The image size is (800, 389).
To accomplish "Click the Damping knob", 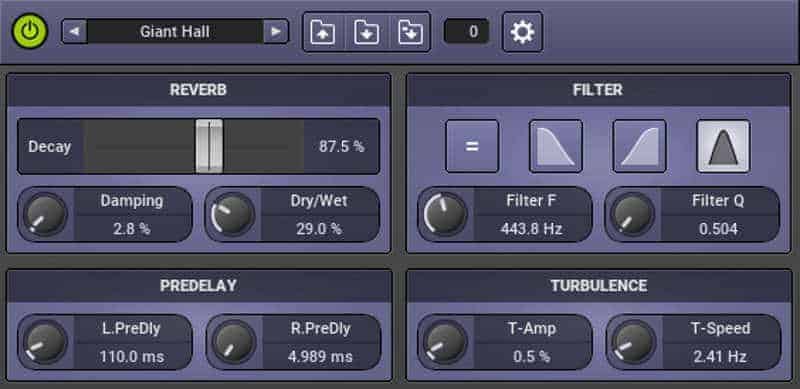I will (45, 214).
